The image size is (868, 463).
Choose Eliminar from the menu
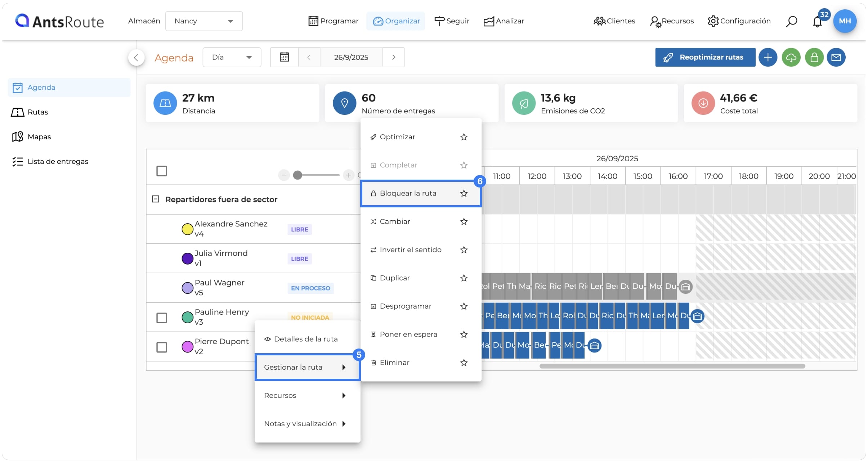tap(421, 363)
